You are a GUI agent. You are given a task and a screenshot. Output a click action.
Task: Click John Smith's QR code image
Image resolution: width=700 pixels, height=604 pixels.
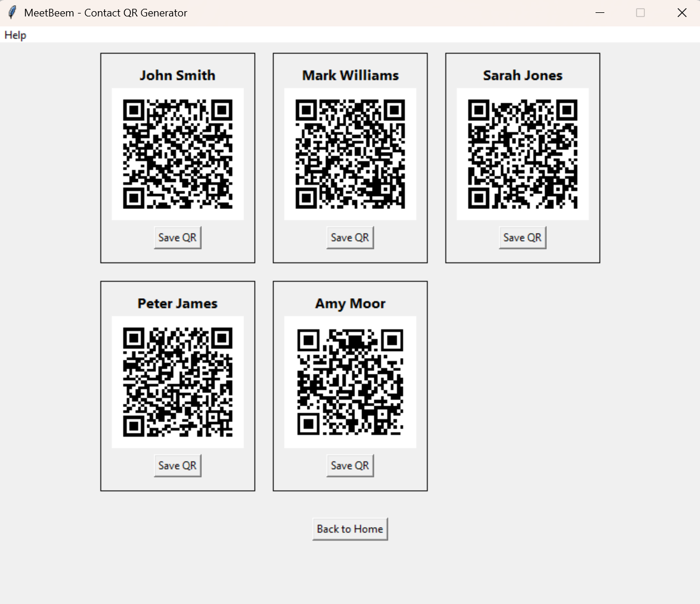[178, 154]
